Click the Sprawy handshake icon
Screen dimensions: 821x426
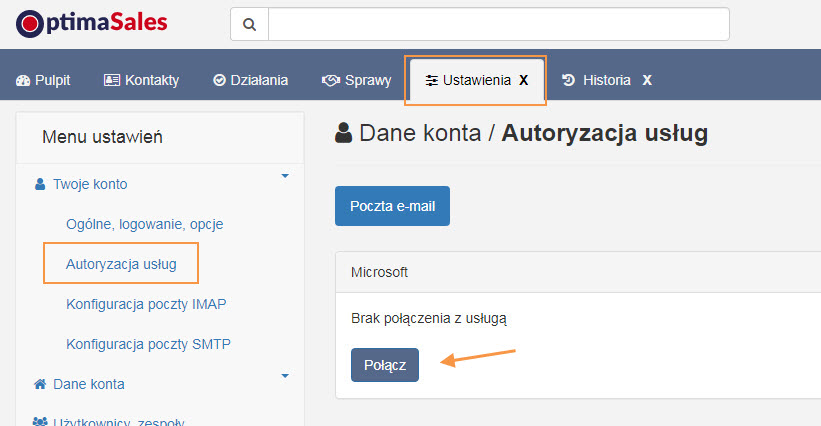click(x=331, y=80)
